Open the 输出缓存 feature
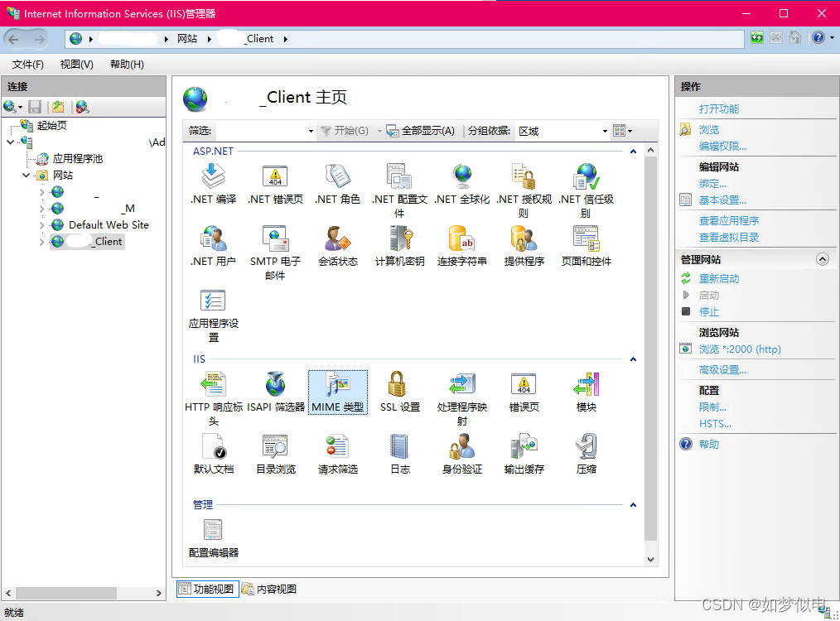Viewport: 840px width, 621px height. click(524, 454)
